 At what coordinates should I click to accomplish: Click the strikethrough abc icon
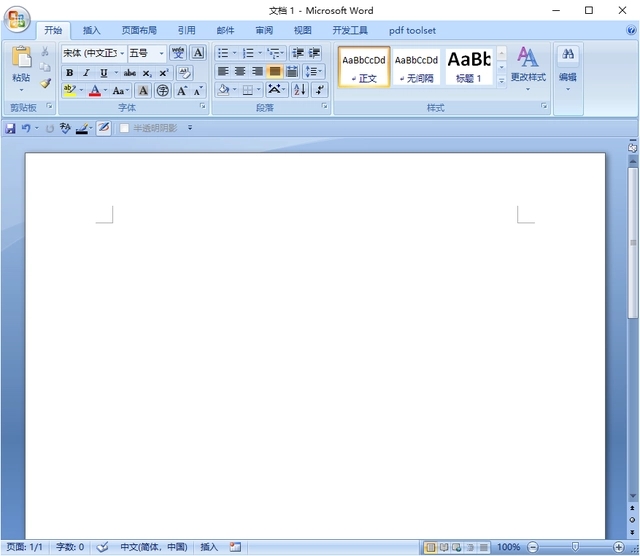click(x=129, y=73)
